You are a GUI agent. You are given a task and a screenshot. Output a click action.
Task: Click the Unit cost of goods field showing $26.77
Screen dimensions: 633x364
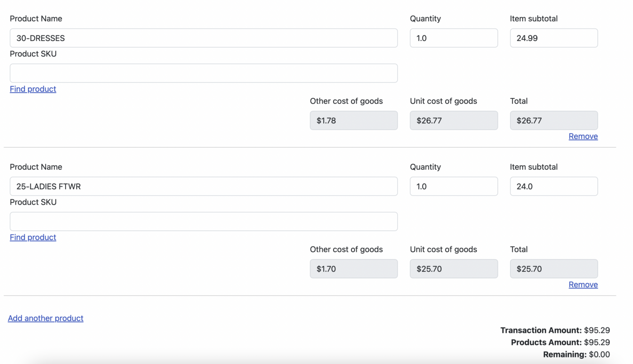[x=453, y=120]
